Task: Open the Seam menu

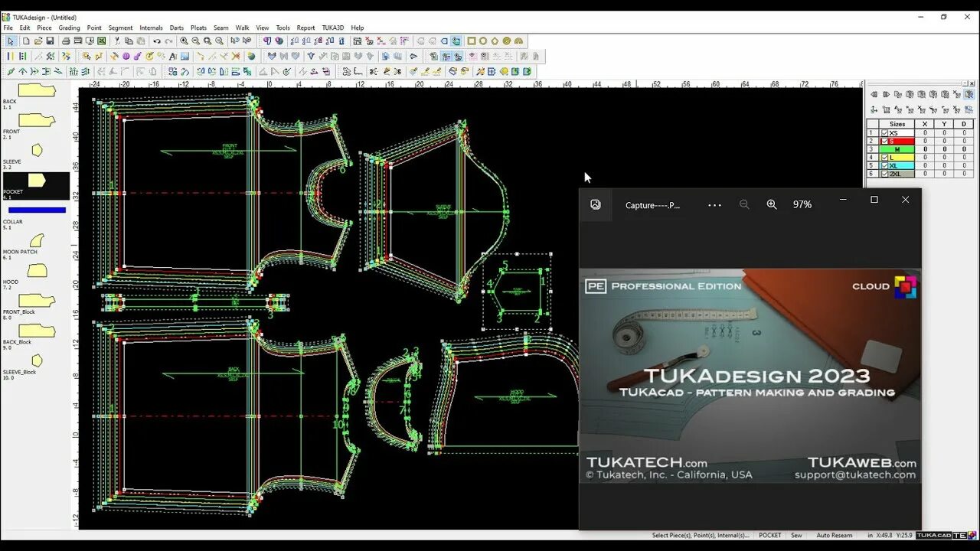Action: pos(221,28)
